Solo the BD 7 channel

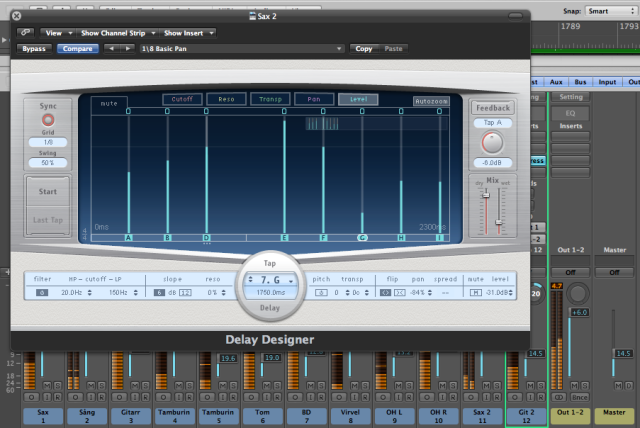[x=321, y=386]
